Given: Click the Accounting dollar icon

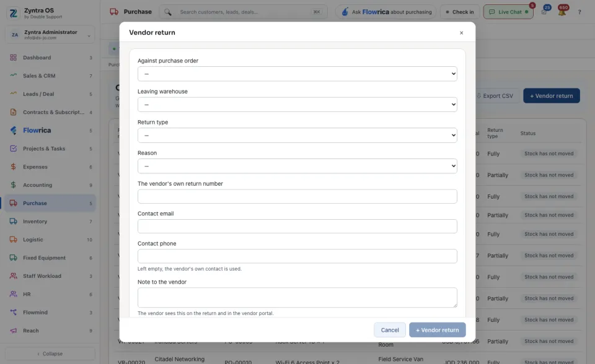Looking at the screenshot, I should (13, 184).
